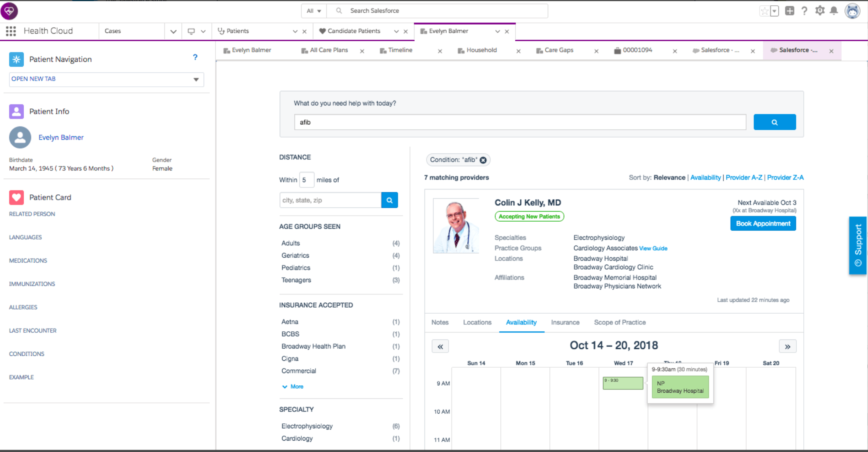Image resolution: width=868 pixels, height=452 pixels.
Task: Open the user profile avatar
Action: pyautogui.click(x=852, y=11)
